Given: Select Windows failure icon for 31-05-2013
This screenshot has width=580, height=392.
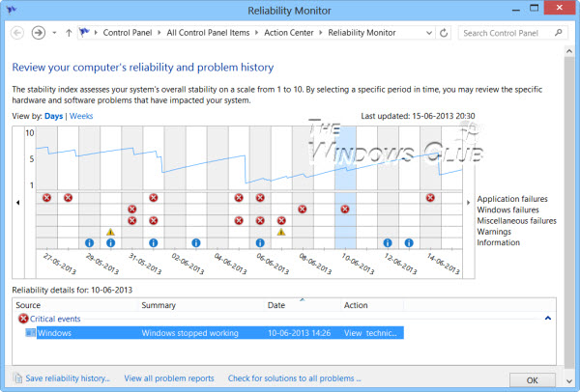Looking at the screenshot, I should (132, 210).
